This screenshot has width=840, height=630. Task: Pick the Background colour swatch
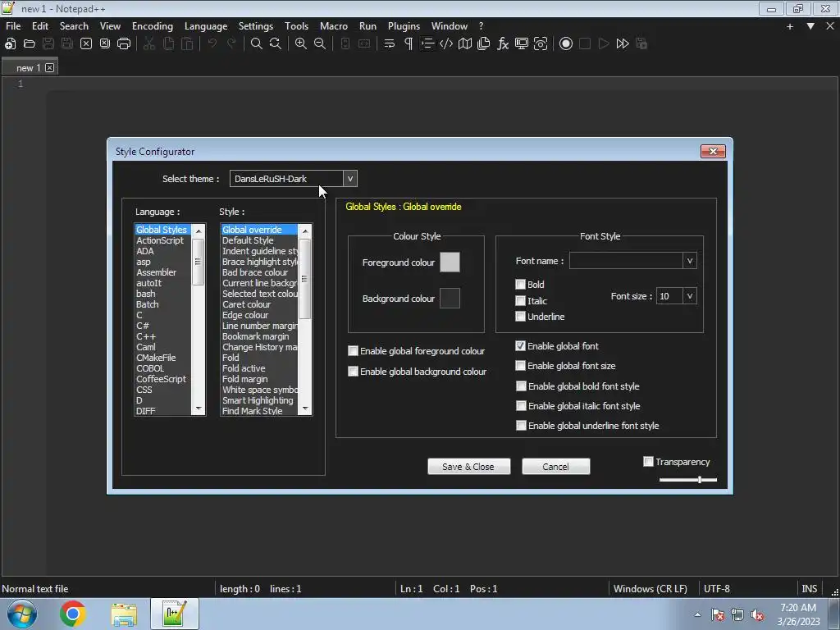click(450, 299)
